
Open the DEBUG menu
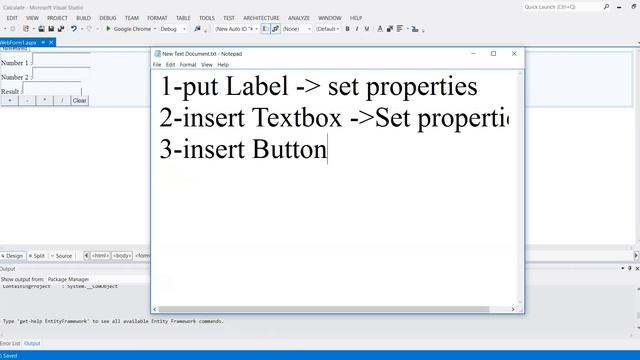108,18
